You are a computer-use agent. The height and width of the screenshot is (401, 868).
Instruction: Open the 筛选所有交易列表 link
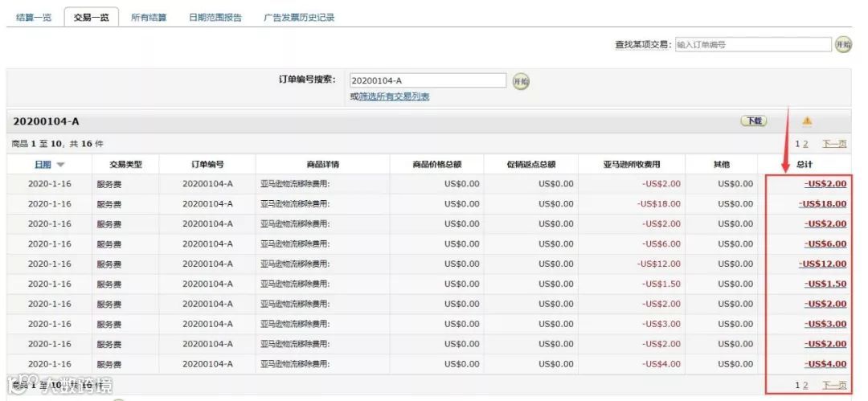tap(394, 97)
